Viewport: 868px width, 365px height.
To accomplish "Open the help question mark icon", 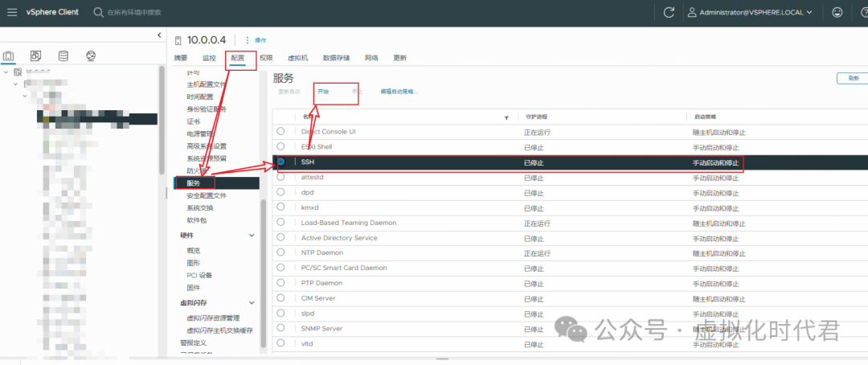I will tap(863, 12).
